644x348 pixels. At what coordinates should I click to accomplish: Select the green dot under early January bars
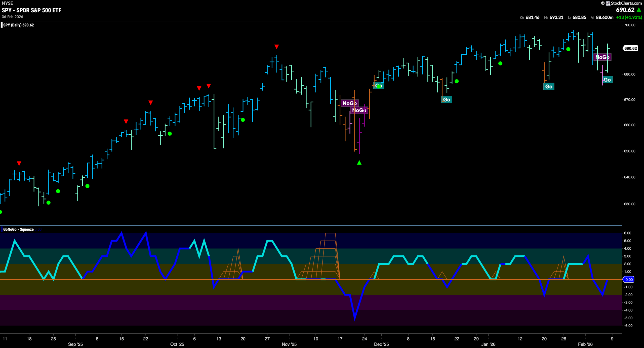click(500, 63)
